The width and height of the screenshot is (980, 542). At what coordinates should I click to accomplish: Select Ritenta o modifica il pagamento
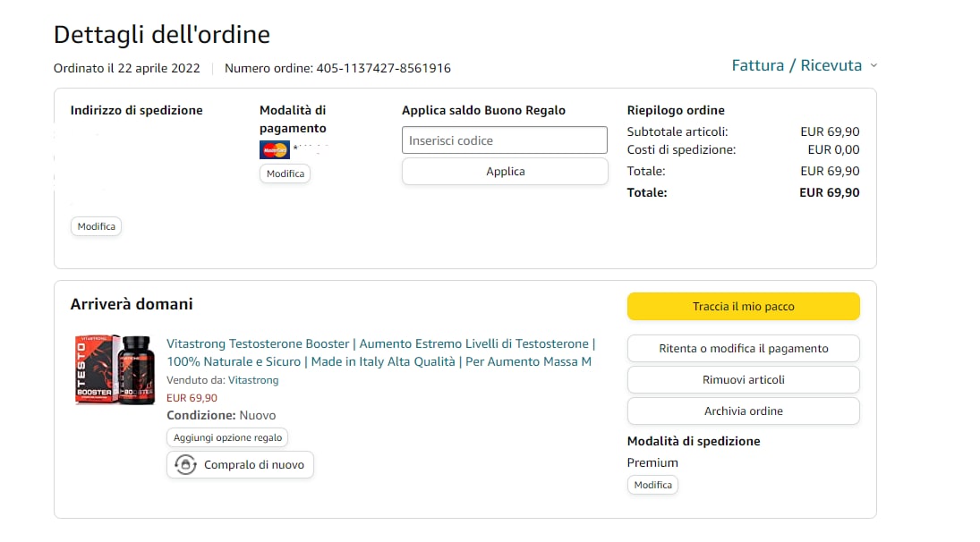[x=743, y=349]
